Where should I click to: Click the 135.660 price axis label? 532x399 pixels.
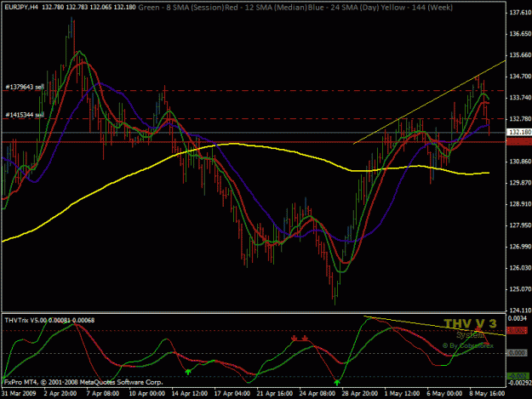point(520,55)
